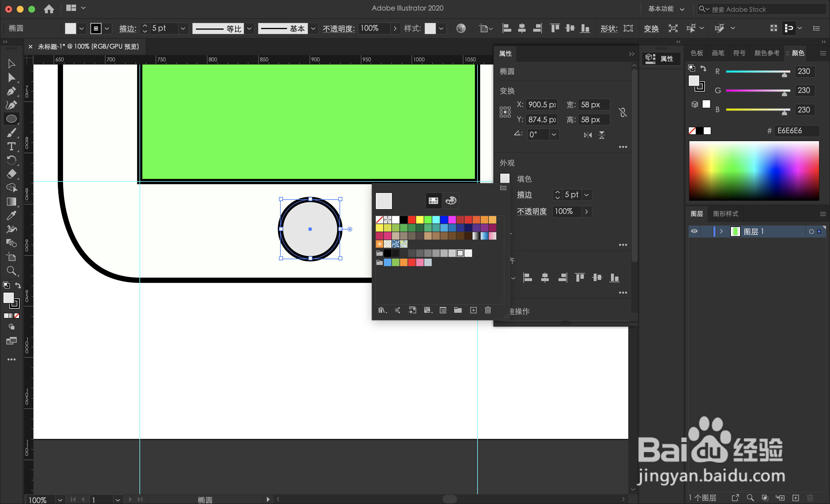Image resolution: width=830 pixels, height=504 pixels.
Task: Open Swatch Libraries menu icon
Action: pos(382,310)
